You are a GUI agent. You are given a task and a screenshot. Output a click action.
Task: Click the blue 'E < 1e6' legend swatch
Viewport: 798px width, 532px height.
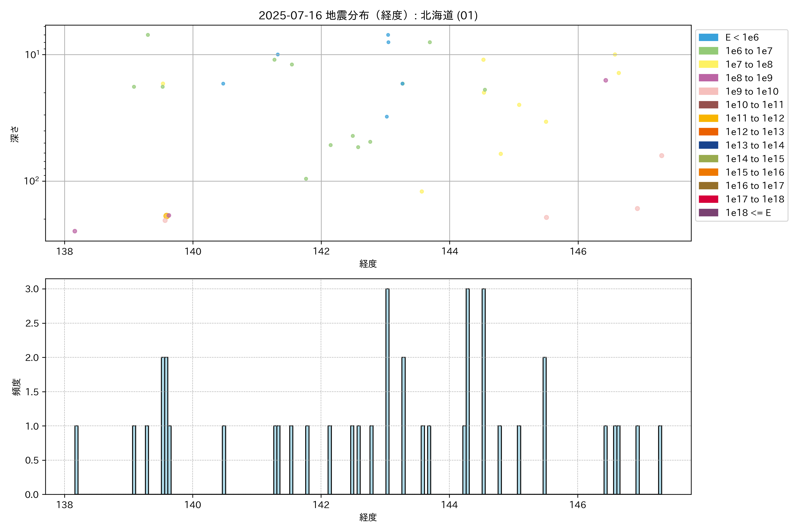[708, 37]
